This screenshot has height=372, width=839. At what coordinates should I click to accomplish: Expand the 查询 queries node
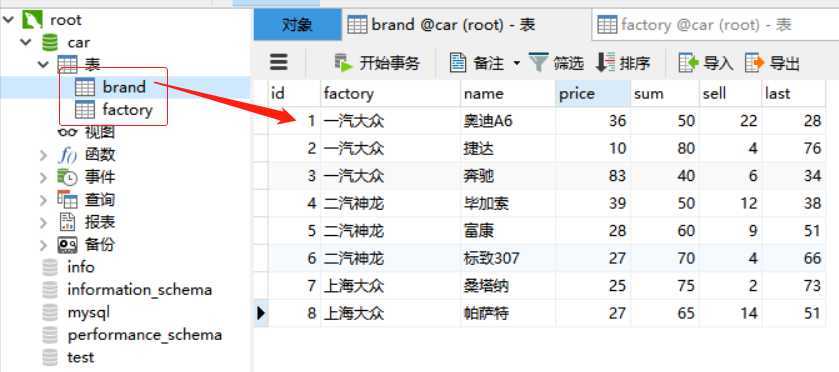(43, 200)
